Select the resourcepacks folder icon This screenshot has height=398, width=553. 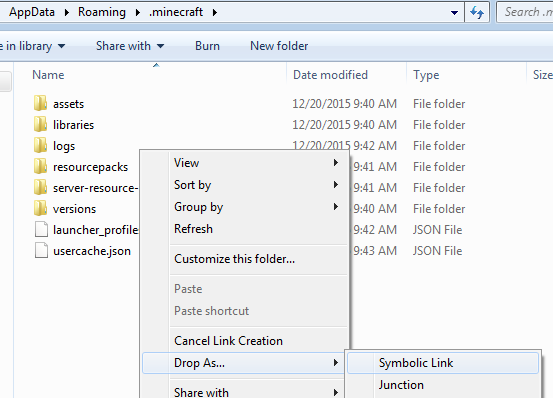click(40, 166)
